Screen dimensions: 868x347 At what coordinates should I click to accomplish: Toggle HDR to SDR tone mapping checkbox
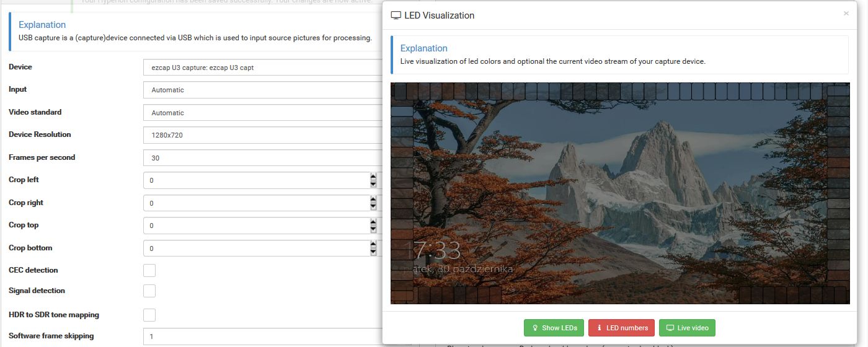coord(149,315)
